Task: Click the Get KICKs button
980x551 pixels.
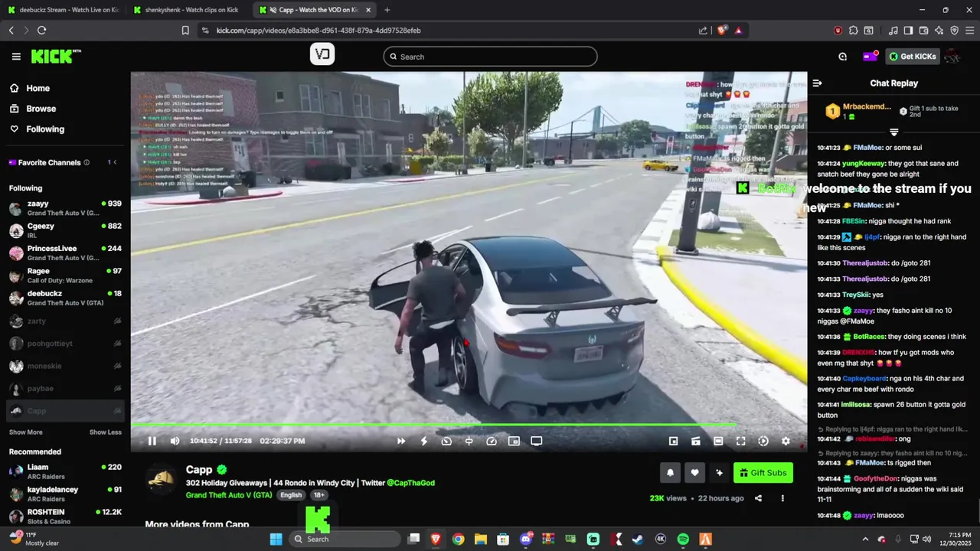Action: coord(912,57)
